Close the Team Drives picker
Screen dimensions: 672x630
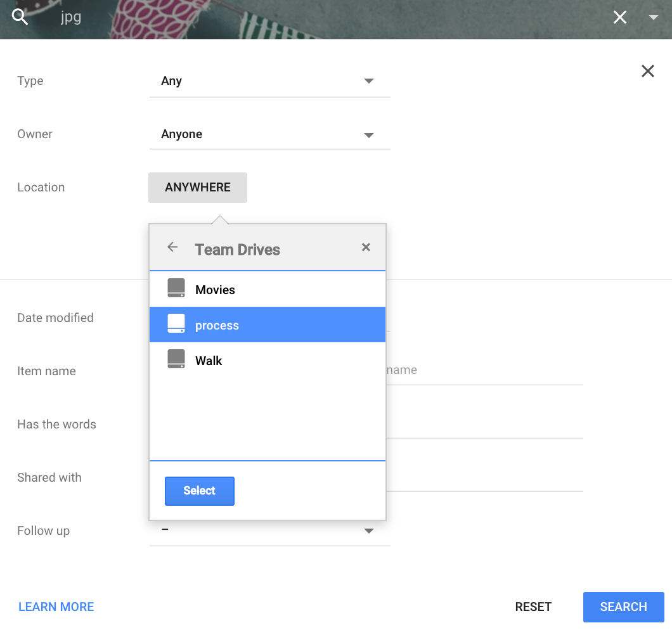click(366, 247)
